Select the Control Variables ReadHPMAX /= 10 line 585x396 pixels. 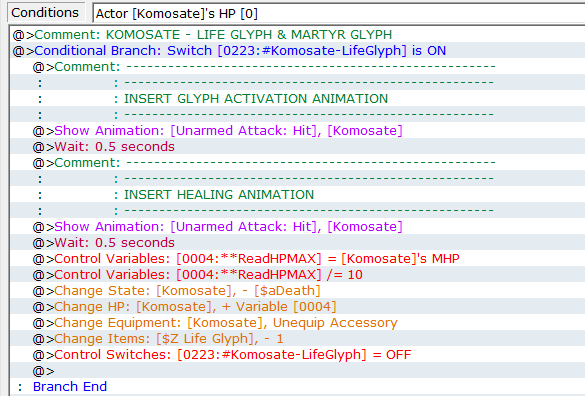click(x=298, y=275)
